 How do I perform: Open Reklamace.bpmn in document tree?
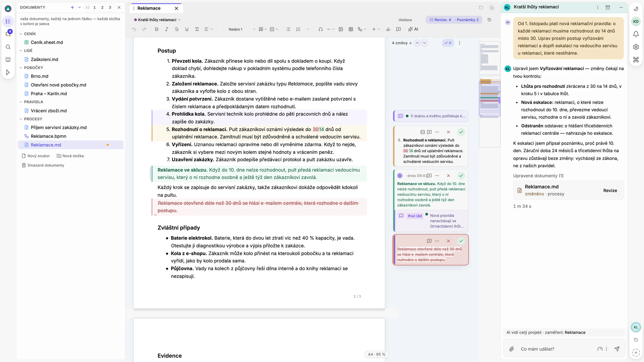(49, 136)
